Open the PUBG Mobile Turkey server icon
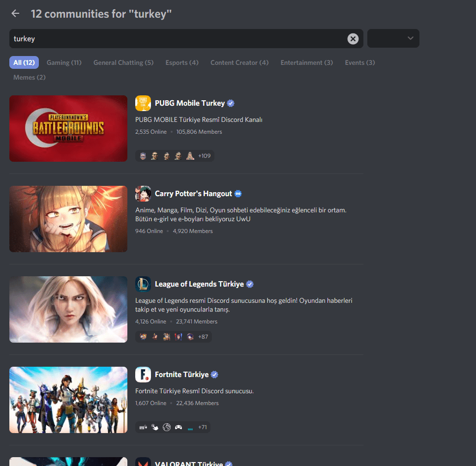Screen dimensions: 476x466 coord(143,103)
